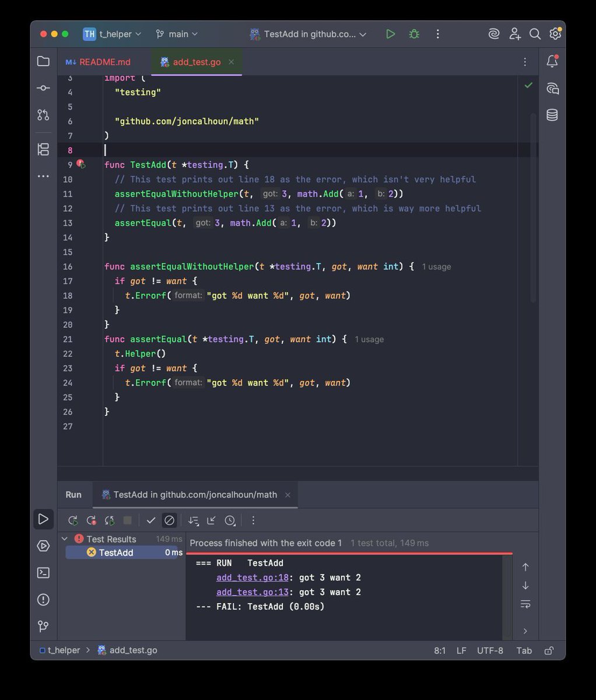This screenshot has width=596, height=700.
Task: Open the Database tool window
Action: (552, 115)
